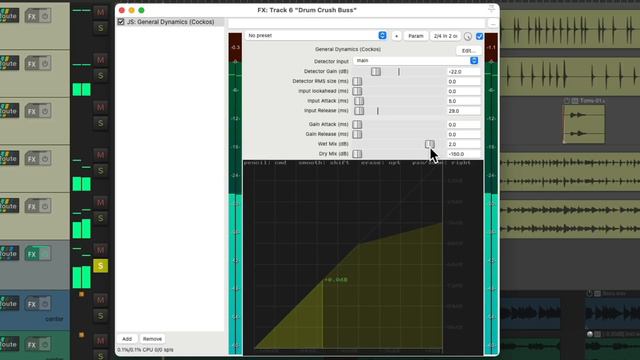This screenshot has height=360, width=640.
Task: Open the FX button on the fifth track
Action: (x=31, y=207)
